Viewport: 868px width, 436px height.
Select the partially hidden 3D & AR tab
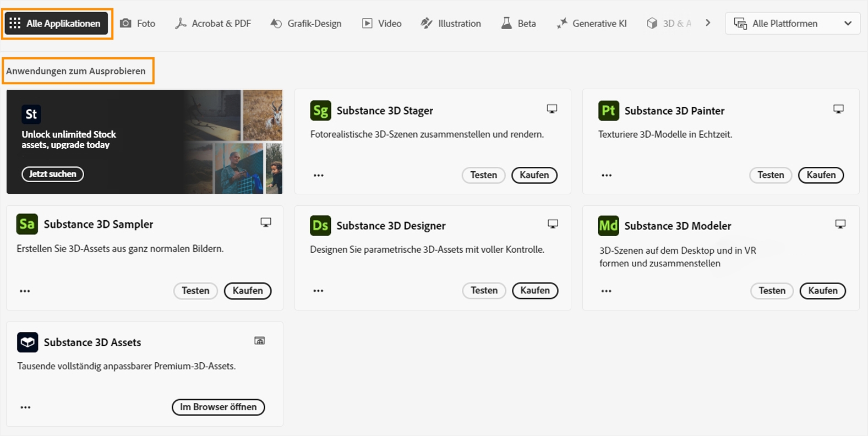click(x=669, y=23)
